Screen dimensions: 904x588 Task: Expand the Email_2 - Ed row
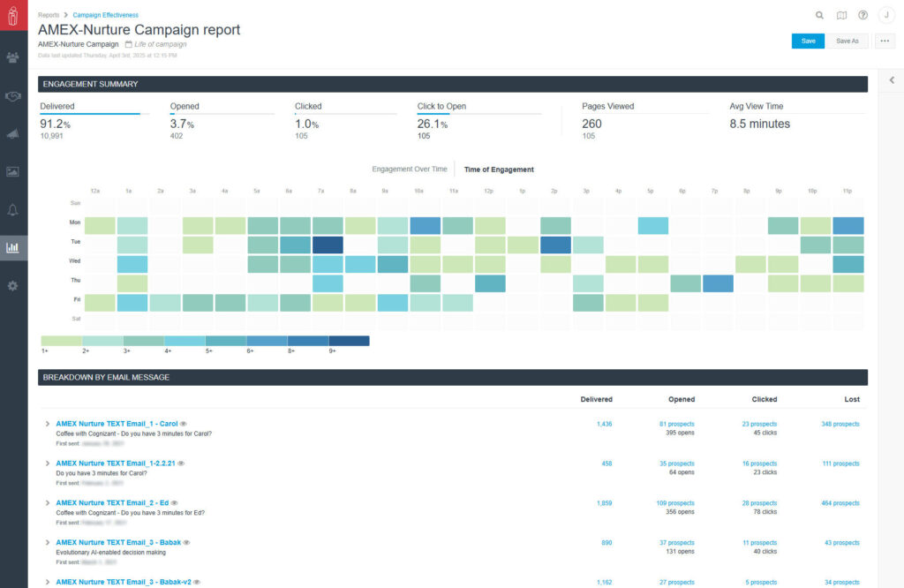[48, 502]
